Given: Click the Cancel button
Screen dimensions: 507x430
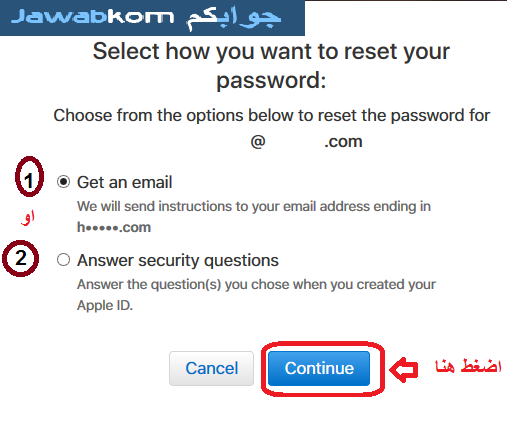Looking at the screenshot, I should [211, 368].
